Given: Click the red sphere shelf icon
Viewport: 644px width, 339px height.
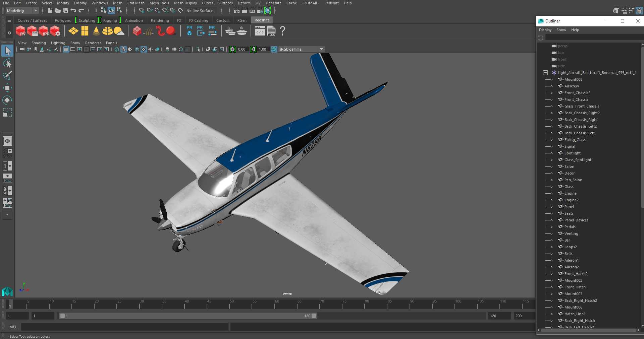Looking at the screenshot, I should (x=171, y=31).
